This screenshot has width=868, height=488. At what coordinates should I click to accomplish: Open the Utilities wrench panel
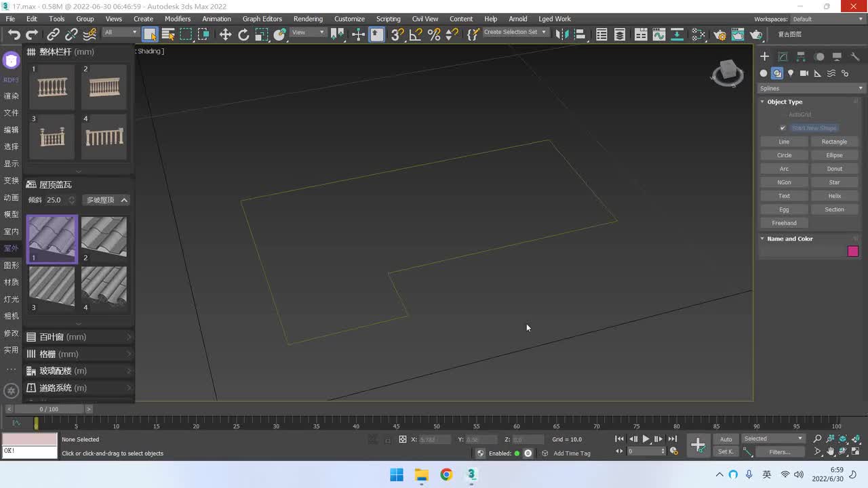pyautogui.click(x=855, y=57)
